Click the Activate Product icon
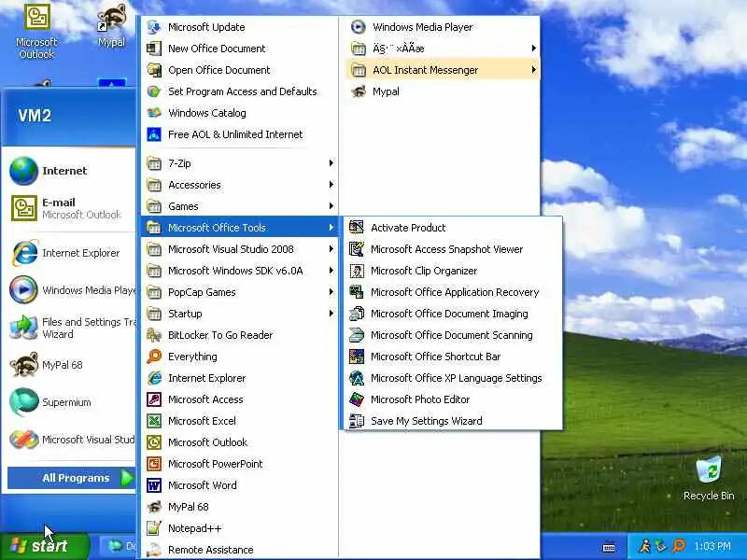Screen dimensions: 747x560 [357, 228]
